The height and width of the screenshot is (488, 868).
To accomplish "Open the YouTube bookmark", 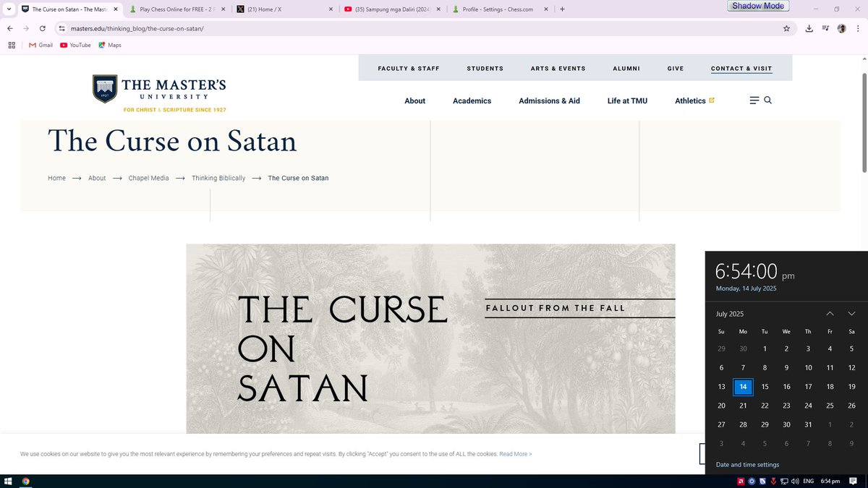I will pyautogui.click(x=75, y=45).
